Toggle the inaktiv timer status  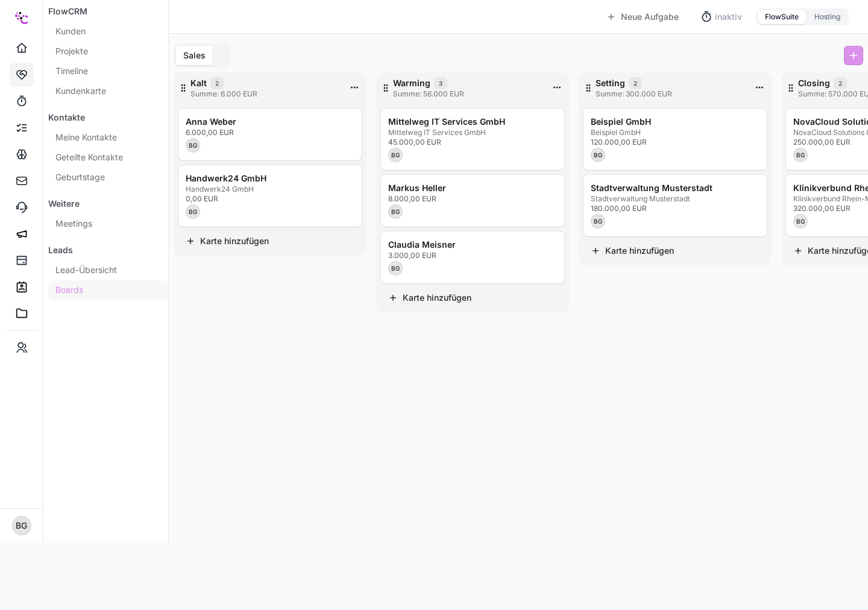[x=722, y=17]
